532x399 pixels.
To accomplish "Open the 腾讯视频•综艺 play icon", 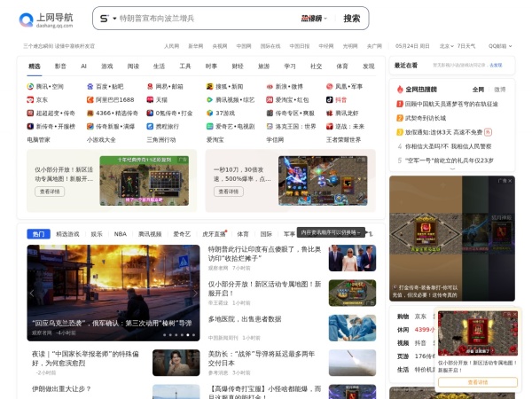I will tap(209, 99).
